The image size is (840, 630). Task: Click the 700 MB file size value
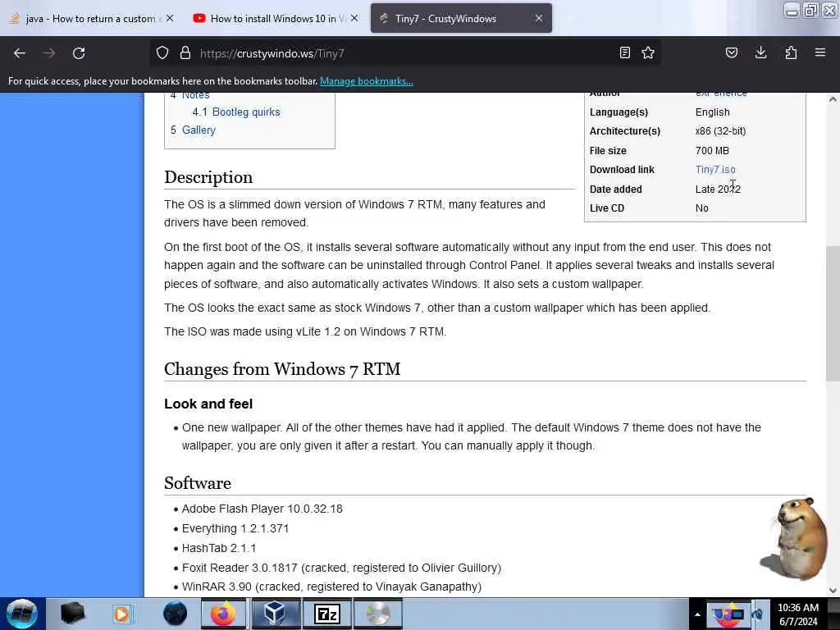point(712,151)
